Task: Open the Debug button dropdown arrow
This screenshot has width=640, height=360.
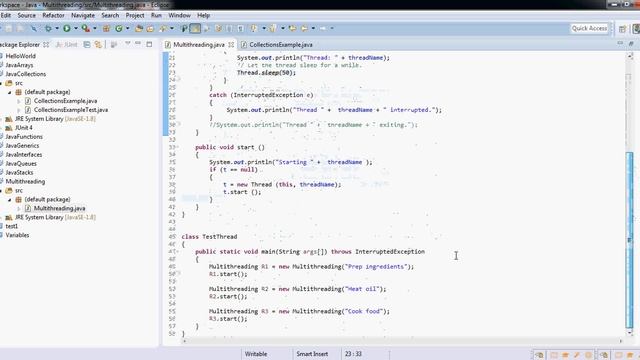Action: coord(57,28)
